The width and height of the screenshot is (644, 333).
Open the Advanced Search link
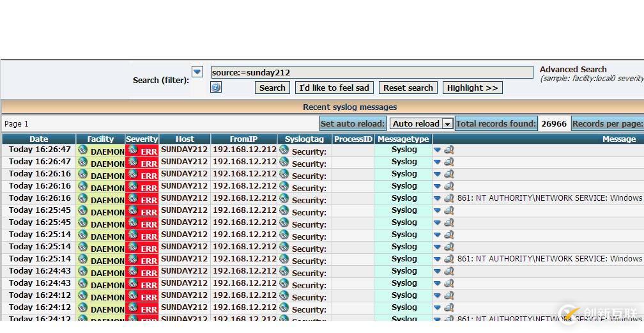point(573,69)
